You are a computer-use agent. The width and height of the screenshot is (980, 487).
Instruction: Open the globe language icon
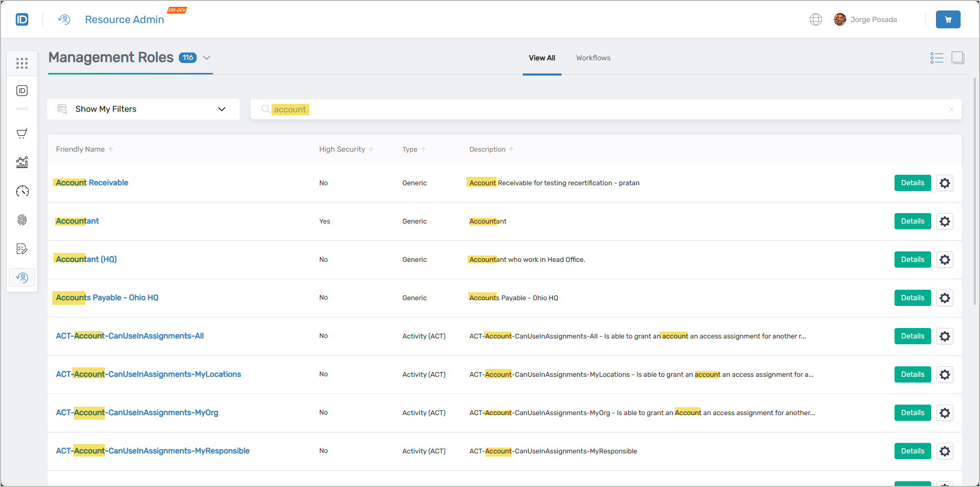coord(816,19)
